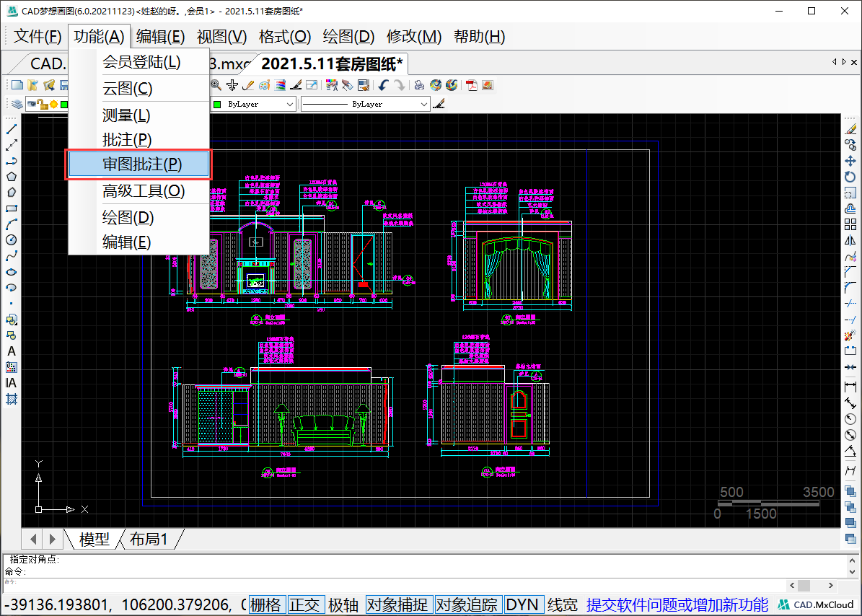Select the Hatch fill tool

coord(11,399)
